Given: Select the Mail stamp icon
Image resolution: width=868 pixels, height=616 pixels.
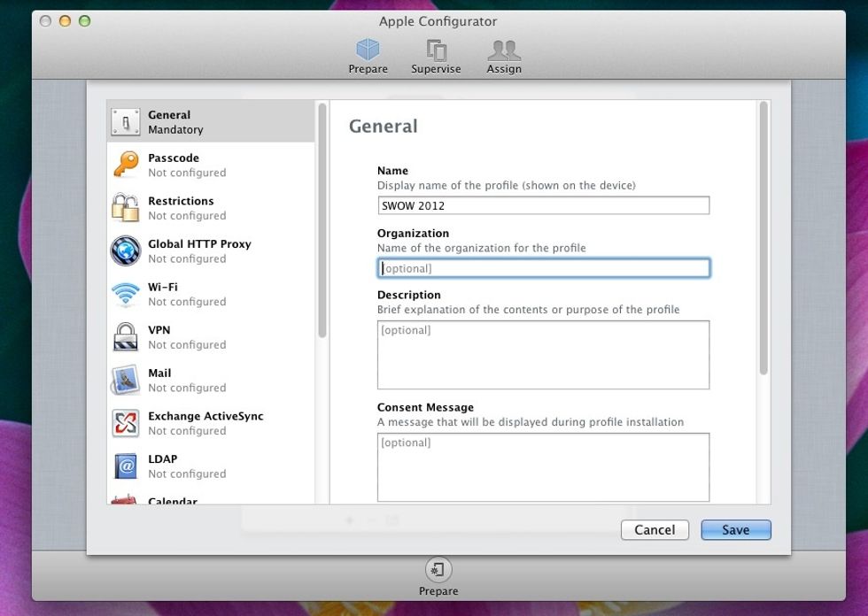Looking at the screenshot, I should [126, 380].
